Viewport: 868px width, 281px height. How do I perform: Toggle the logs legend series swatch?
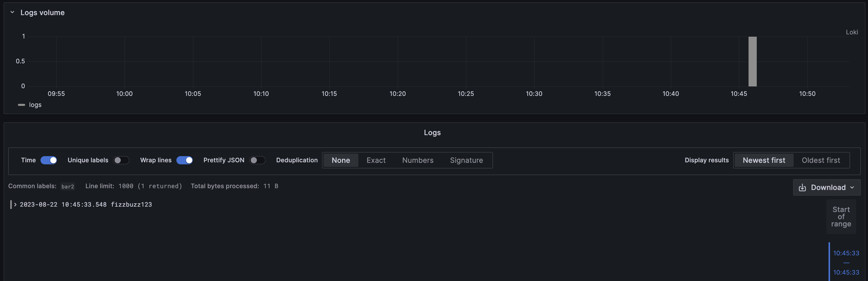(21, 105)
